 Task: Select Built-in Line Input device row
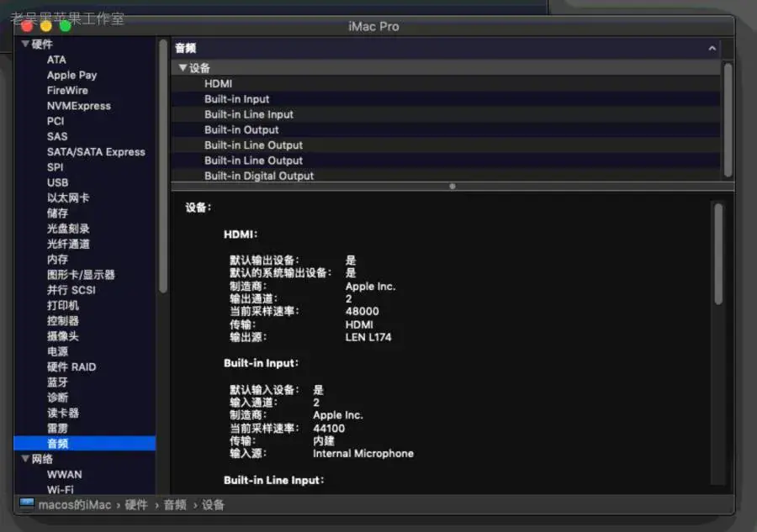446,114
